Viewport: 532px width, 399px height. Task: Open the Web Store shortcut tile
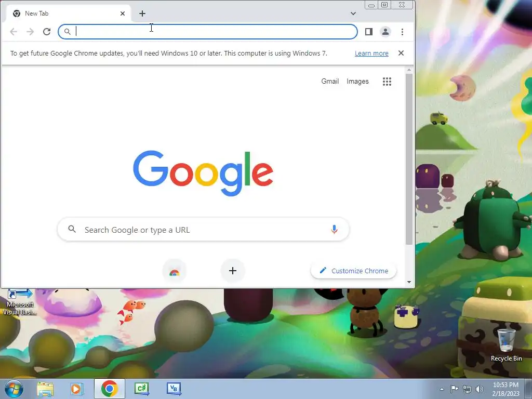(x=175, y=271)
